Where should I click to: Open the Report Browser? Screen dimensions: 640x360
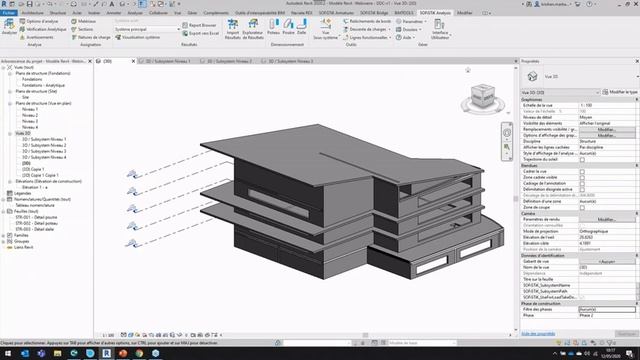(199, 25)
